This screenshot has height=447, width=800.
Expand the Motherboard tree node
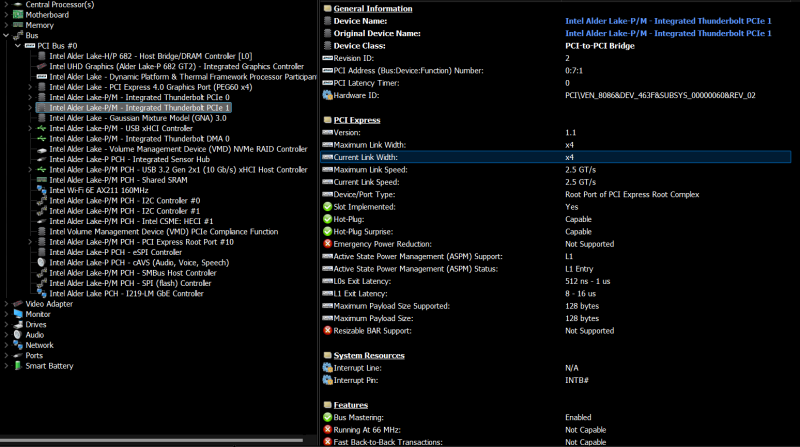point(6,15)
